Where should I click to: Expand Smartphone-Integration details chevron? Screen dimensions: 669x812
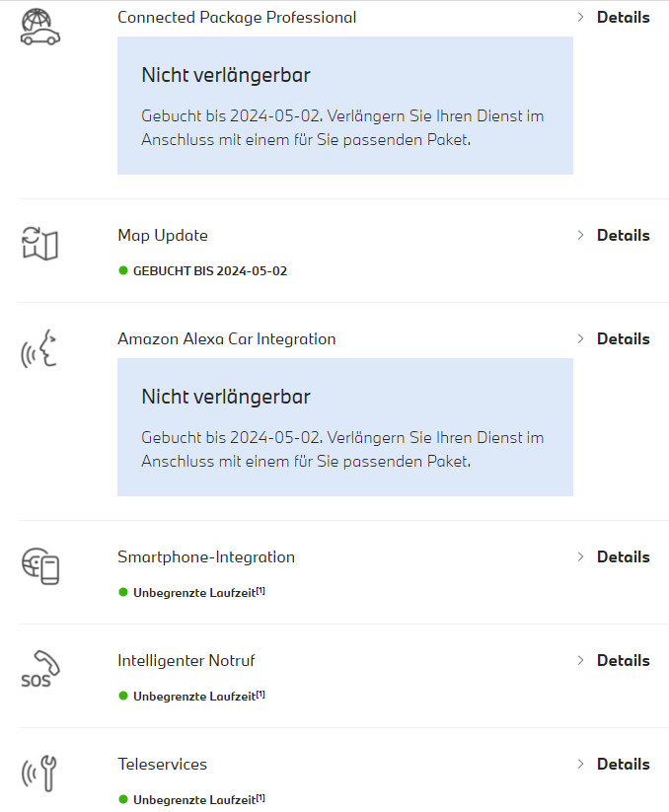point(580,557)
